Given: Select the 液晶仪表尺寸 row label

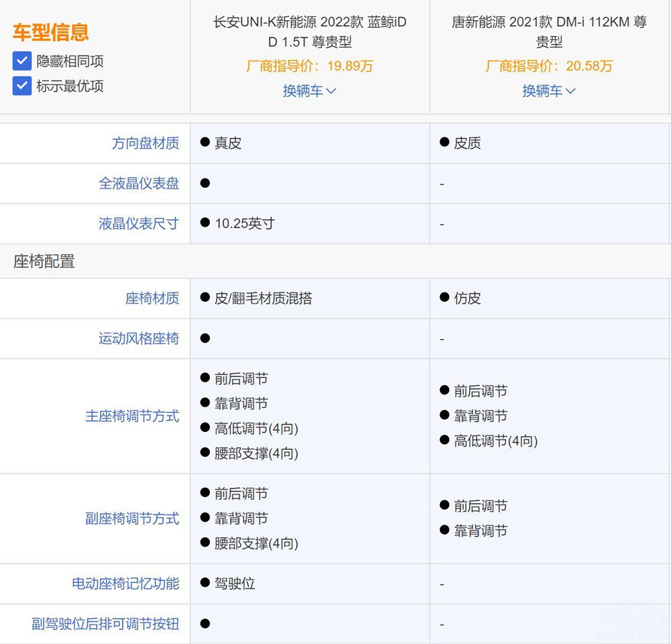Looking at the screenshot, I should tap(138, 223).
